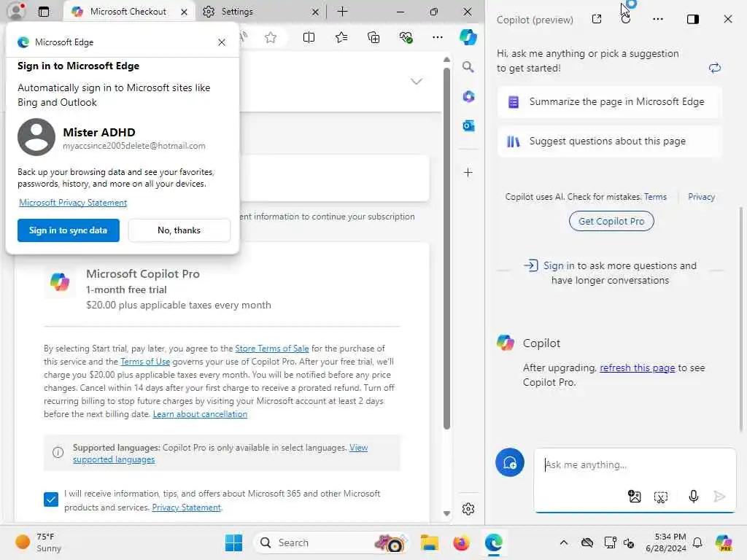Expand the checkout page chevron
Screen dimensions: 747x560
coord(417,82)
